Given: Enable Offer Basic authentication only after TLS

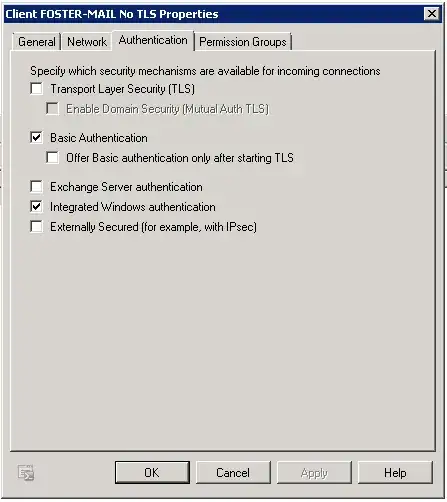Looking at the screenshot, I should coord(52,158).
